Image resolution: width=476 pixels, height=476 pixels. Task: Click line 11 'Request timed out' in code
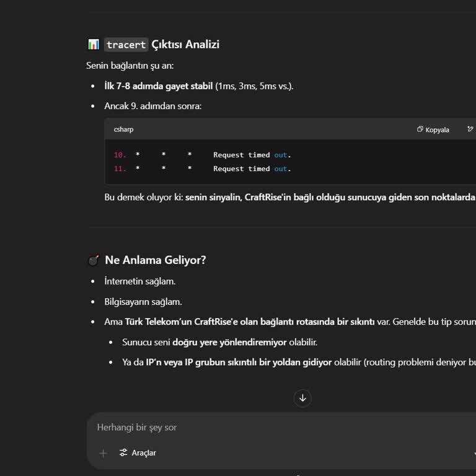(252, 169)
